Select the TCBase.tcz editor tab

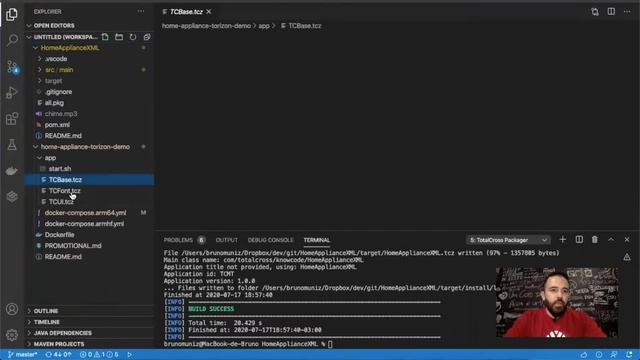(186, 12)
